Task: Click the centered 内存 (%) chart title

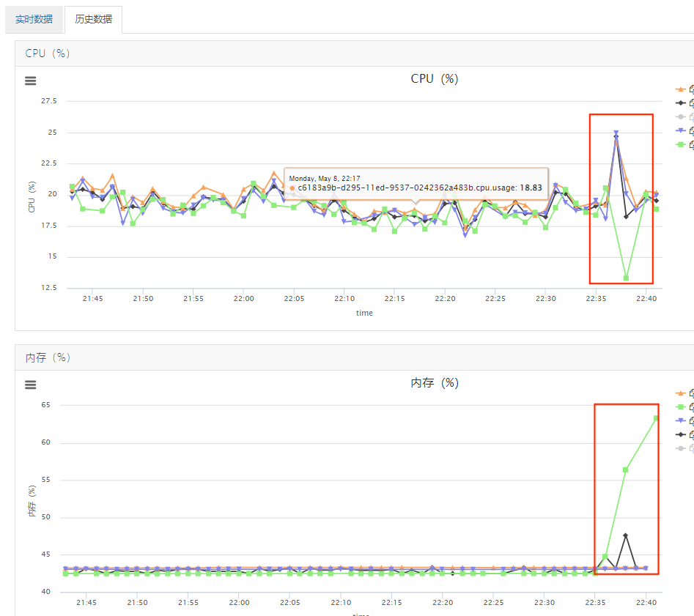Action: click(434, 383)
